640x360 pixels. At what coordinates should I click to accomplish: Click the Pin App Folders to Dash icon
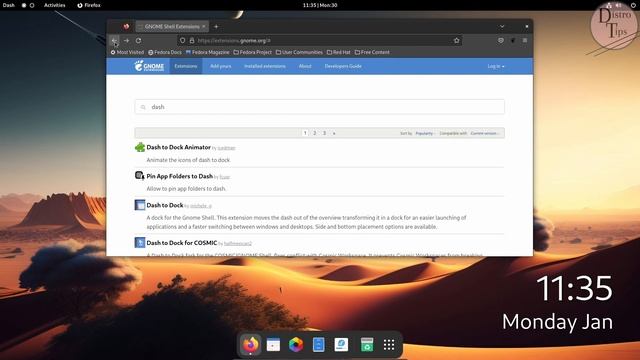click(x=140, y=176)
